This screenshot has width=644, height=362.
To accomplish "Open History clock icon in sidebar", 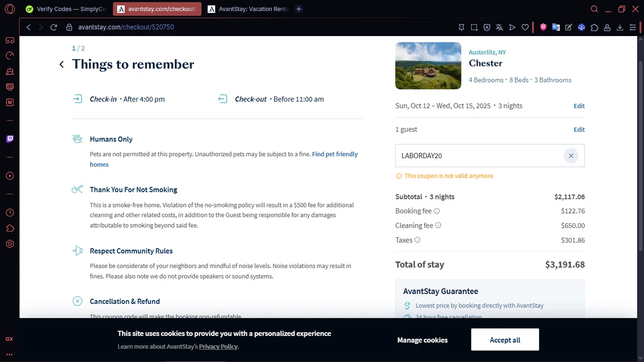I will 10,213.
